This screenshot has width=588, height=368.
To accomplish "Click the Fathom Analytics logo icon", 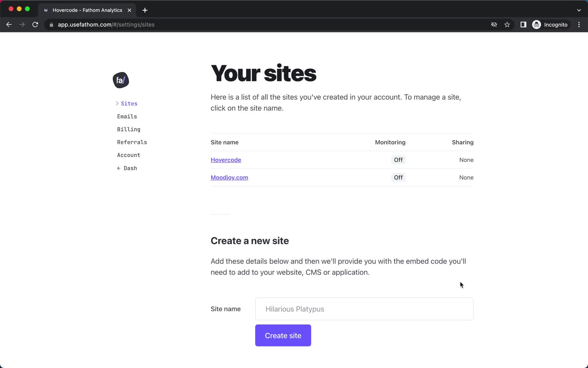I will pyautogui.click(x=121, y=80).
